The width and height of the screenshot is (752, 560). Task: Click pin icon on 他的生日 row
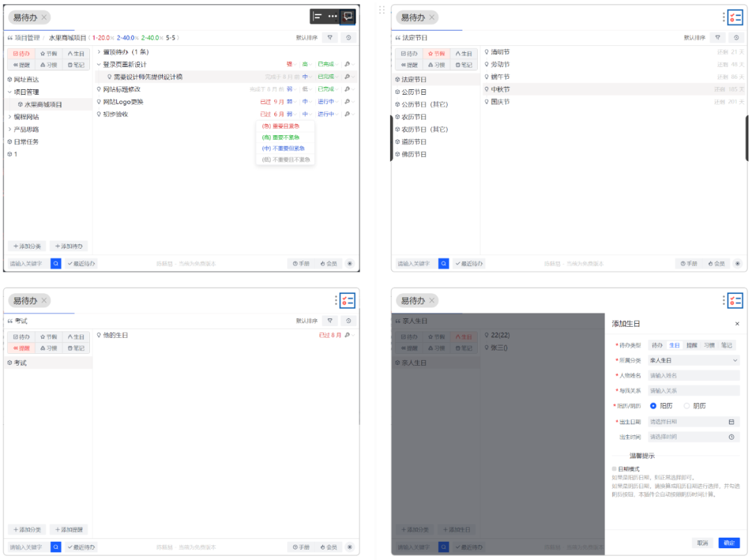click(347, 335)
